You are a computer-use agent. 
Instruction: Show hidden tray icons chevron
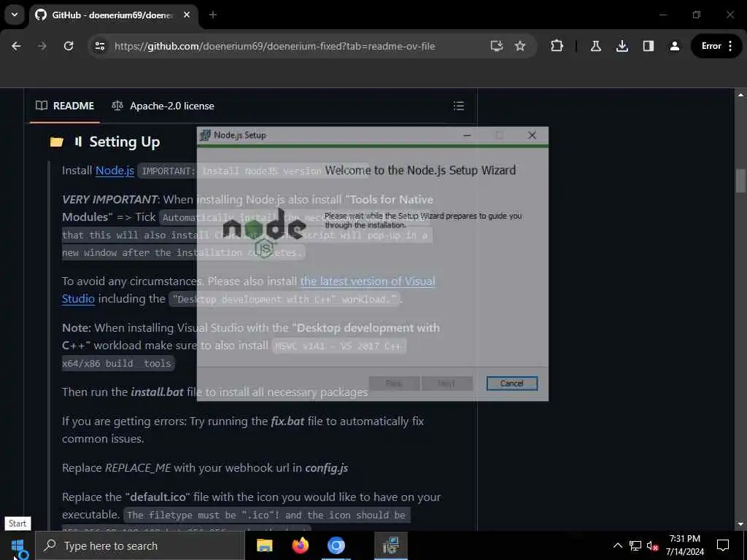(x=617, y=545)
